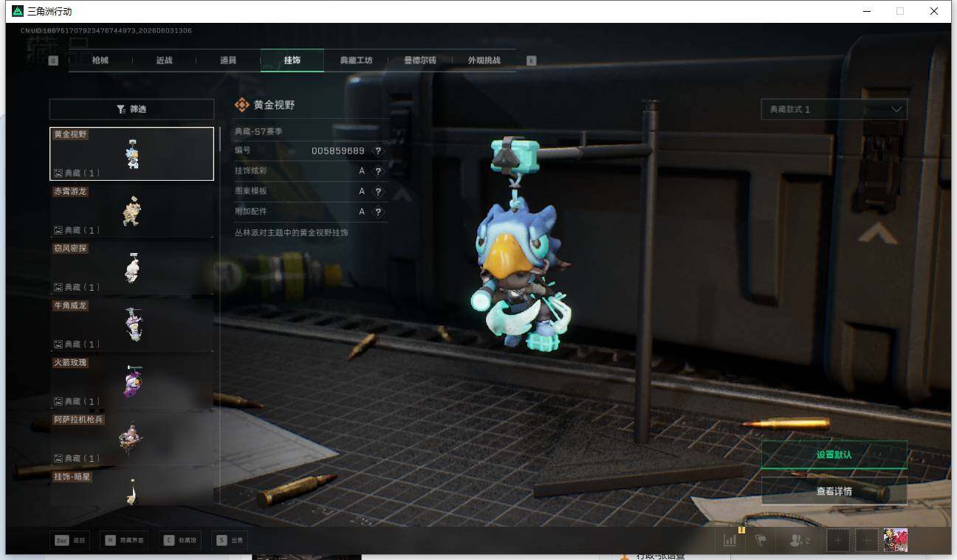Open the friends icon showing 2

800,540
